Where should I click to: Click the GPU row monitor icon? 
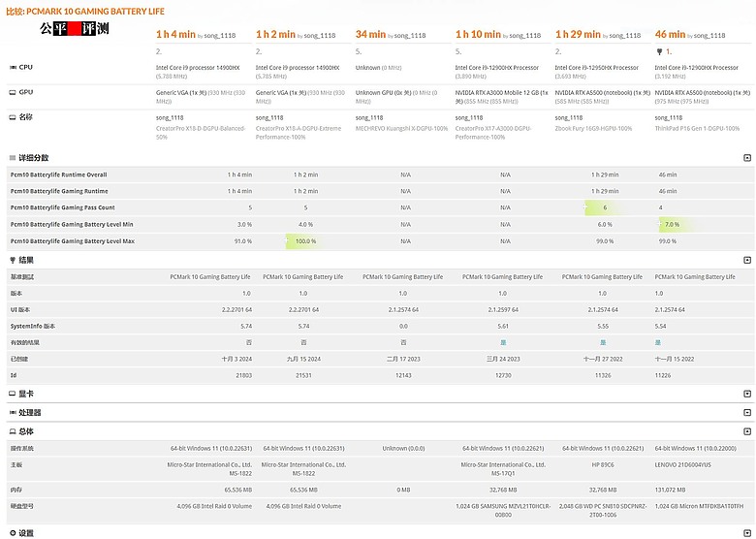[13, 92]
